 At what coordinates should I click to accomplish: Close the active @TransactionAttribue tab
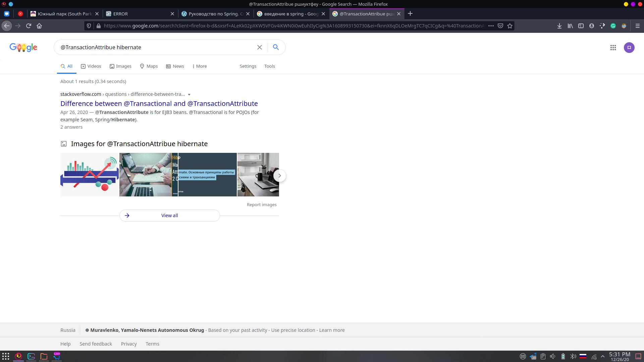pos(399,14)
